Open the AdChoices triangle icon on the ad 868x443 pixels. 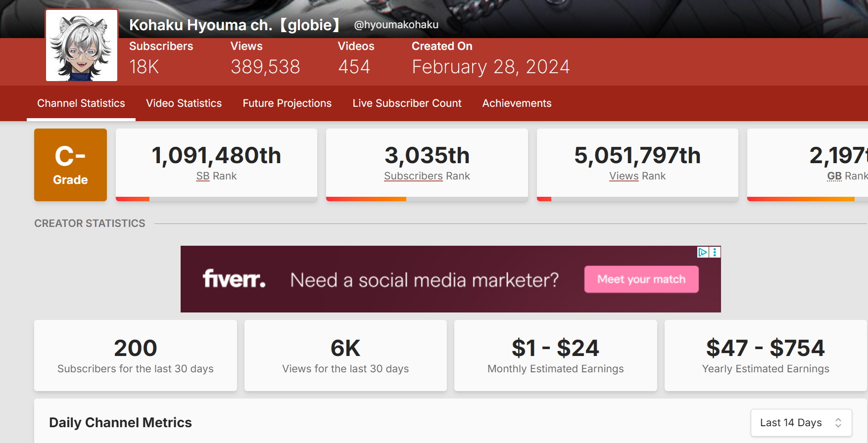(703, 252)
